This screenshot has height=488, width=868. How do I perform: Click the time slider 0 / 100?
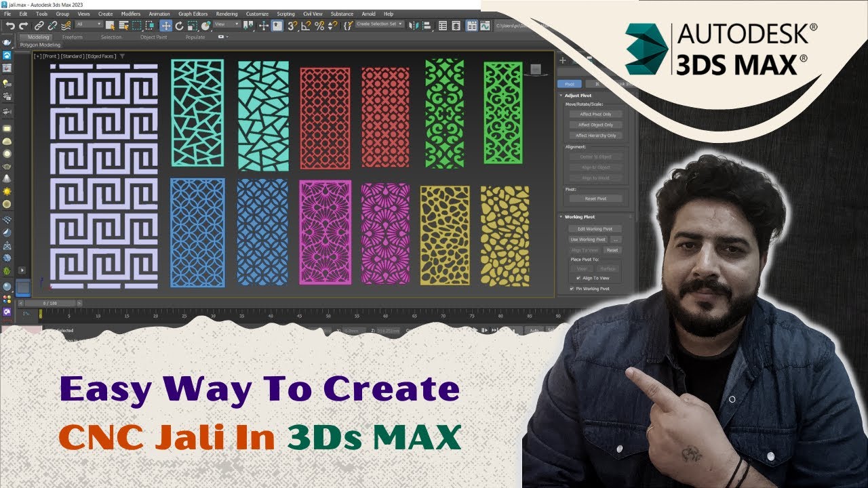50,303
